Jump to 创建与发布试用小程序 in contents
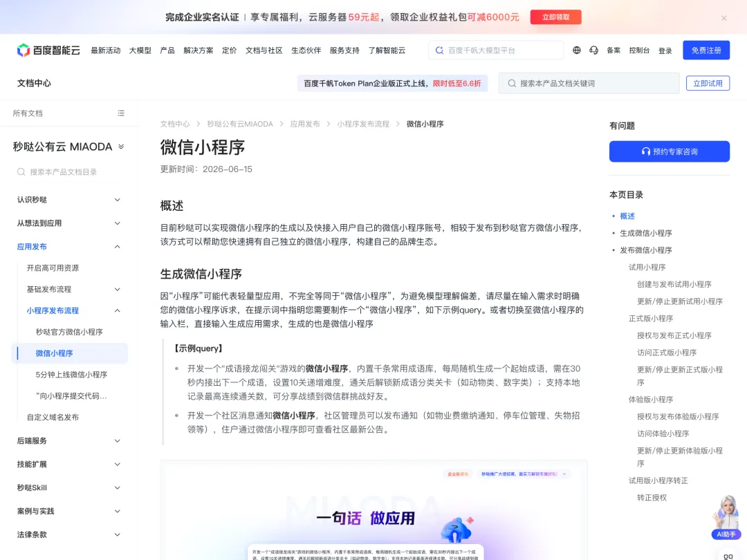This screenshot has width=747, height=560. tap(674, 284)
